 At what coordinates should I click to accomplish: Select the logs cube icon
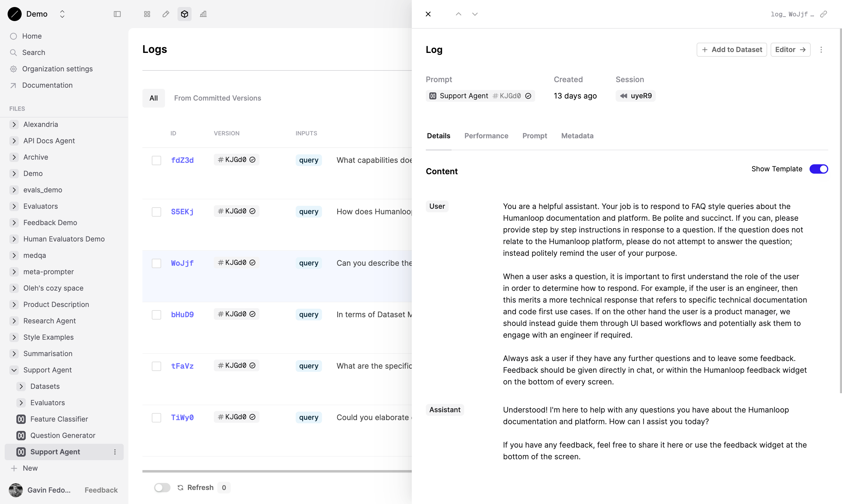[x=185, y=14]
